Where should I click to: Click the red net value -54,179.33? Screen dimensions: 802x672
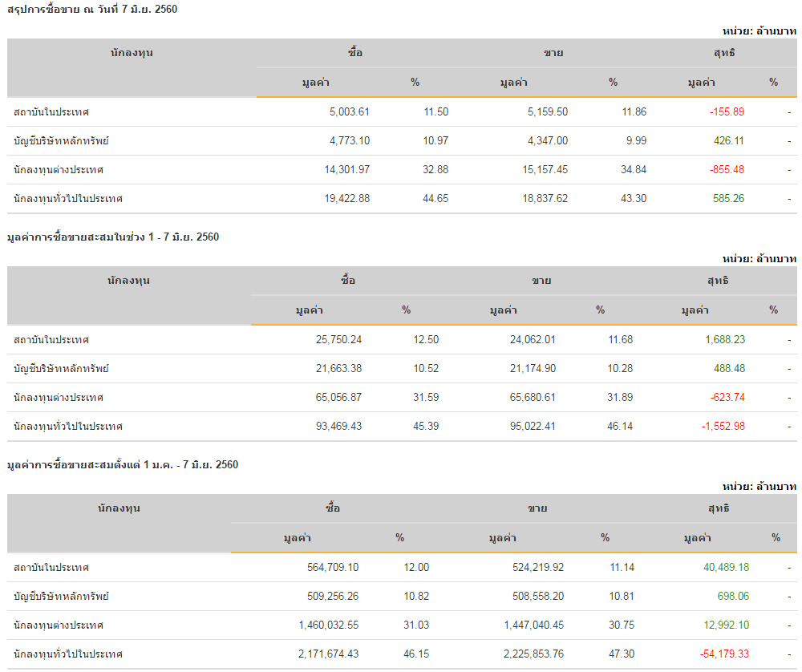(724, 654)
